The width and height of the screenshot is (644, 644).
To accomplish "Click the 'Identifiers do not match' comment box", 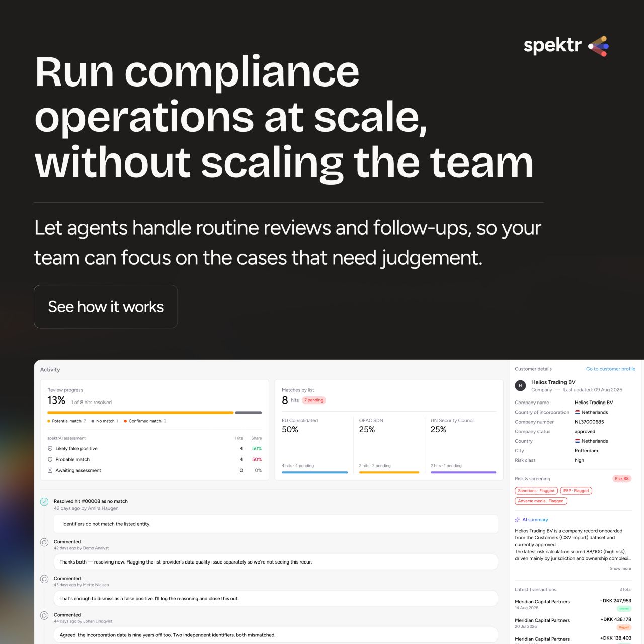I will coord(276,524).
